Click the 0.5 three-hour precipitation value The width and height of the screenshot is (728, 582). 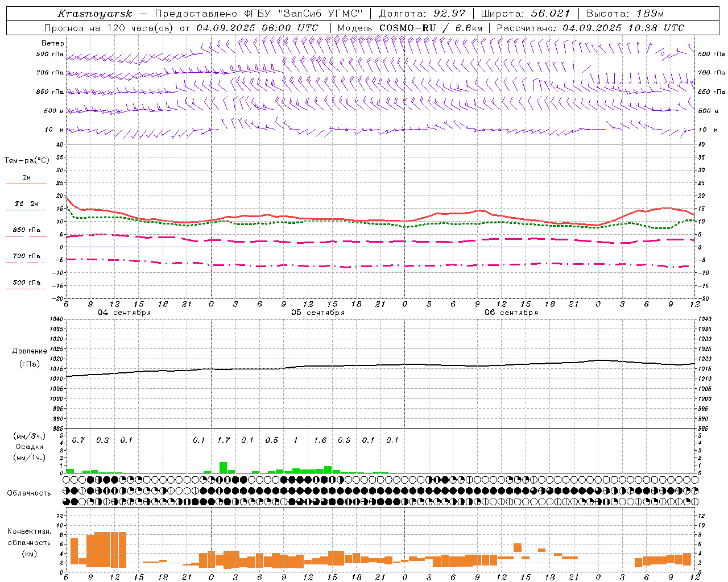pos(272,440)
